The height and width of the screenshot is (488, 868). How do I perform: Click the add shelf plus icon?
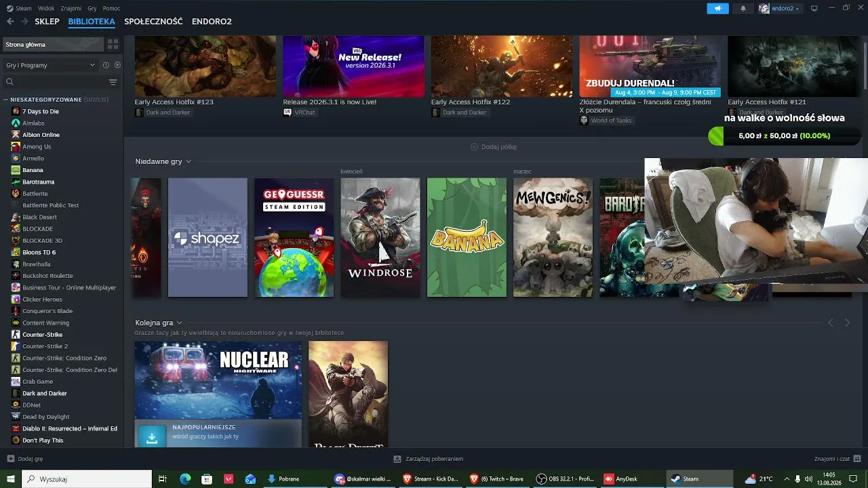(x=474, y=147)
